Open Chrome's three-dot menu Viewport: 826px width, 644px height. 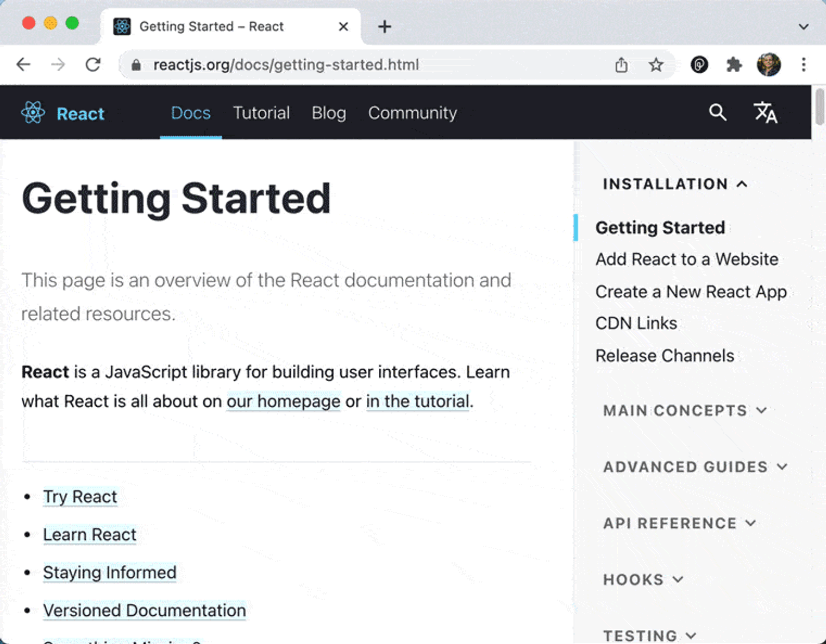[803, 65]
